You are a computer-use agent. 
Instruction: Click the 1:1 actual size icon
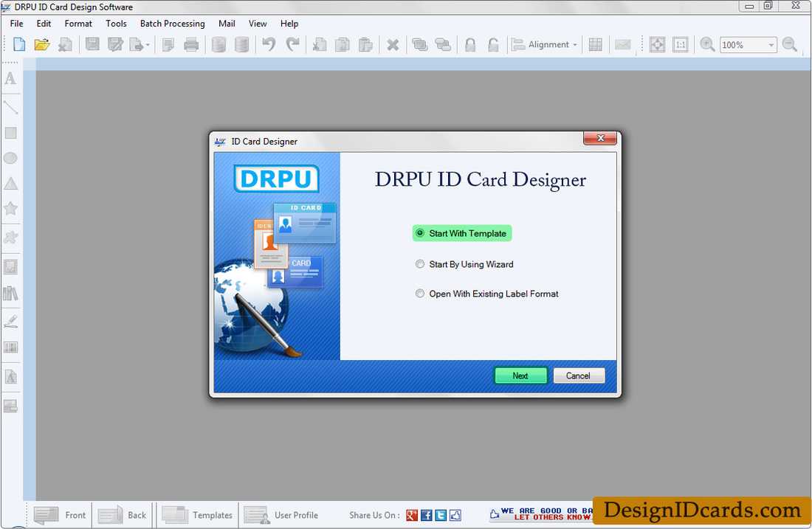click(x=681, y=45)
